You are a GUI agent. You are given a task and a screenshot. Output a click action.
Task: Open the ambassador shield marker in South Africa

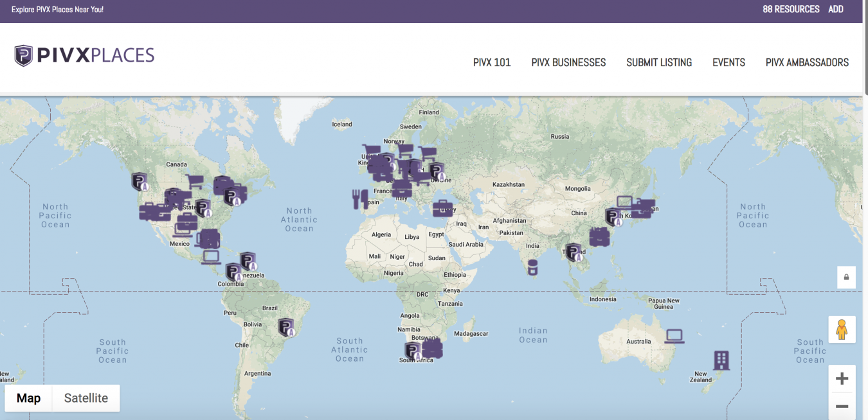(413, 351)
